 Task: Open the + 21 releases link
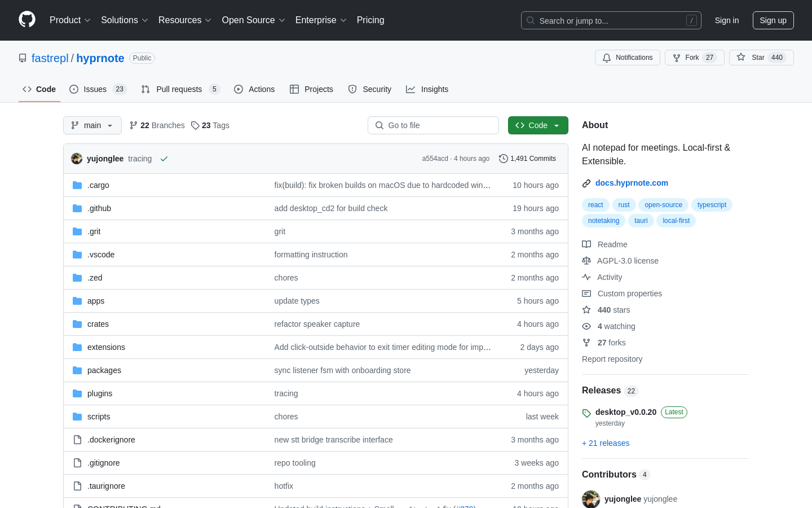pos(606,443)
